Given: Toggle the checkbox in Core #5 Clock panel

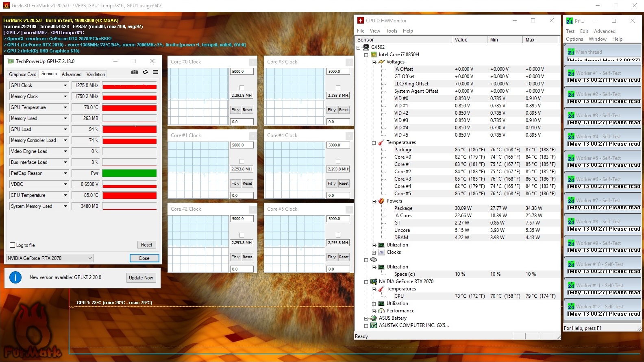Looking at the screenshot, I should pos(338,235).
